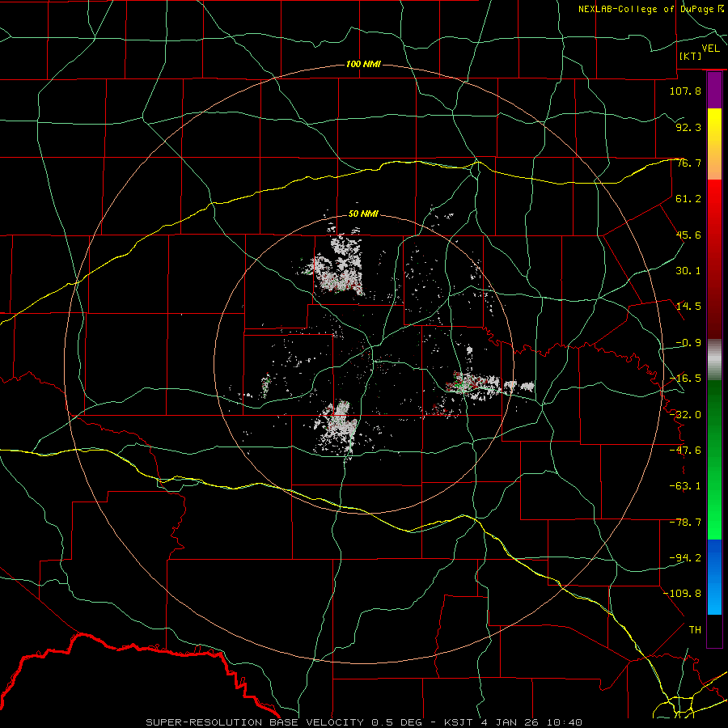Screen dimensions: 728x728
Task: Select the -47.6 scale label
Action: coord(685,451)
